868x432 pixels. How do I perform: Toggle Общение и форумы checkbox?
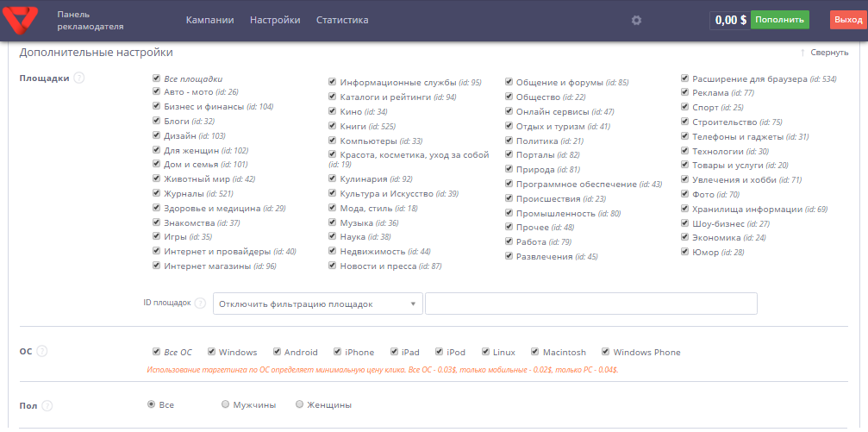pos(509,82)
